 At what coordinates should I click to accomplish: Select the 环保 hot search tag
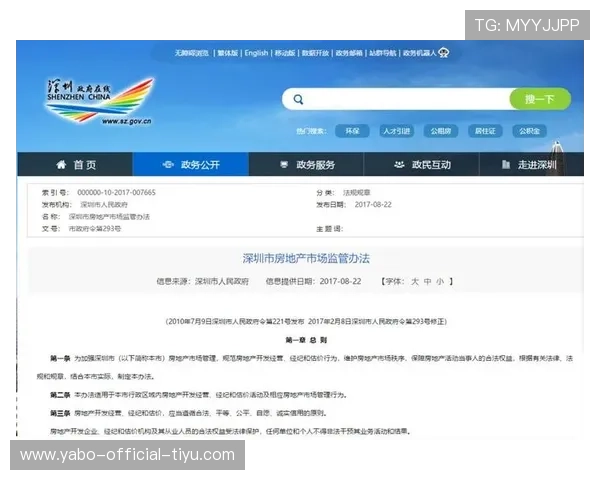(x=352, y=131)
